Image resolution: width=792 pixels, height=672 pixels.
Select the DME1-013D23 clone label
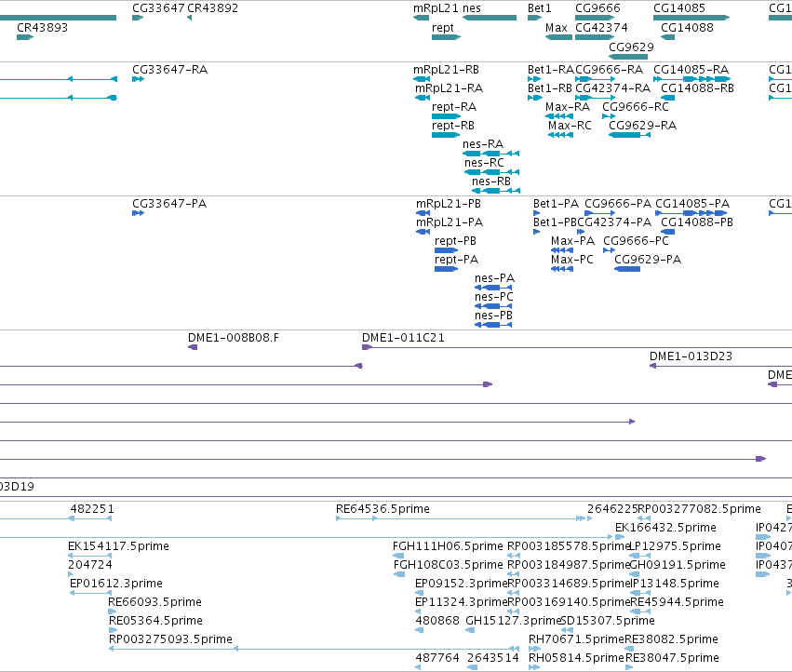tap(691, 356)
